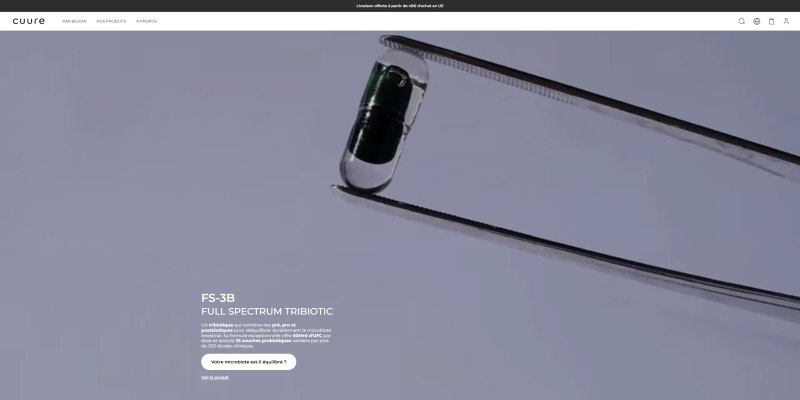Open the globe language selector icon

[x=757, y=21]
